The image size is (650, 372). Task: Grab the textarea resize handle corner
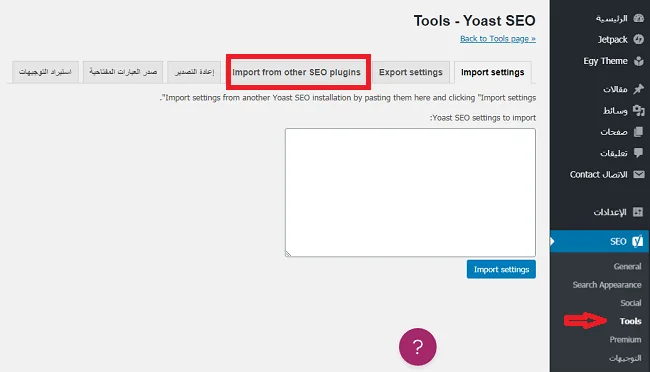pyautogui.click(x=288, y=253)
